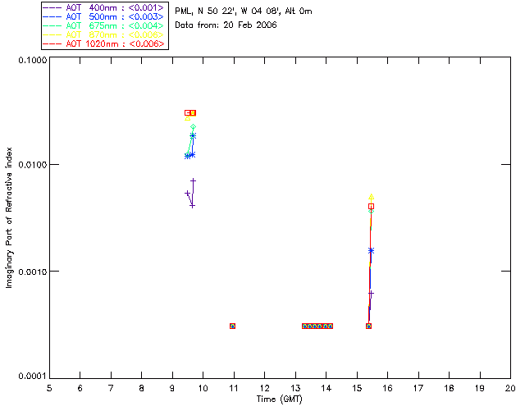525x420 pixels.
Task: Click the x-axis tick label 9
Action: (172, 388)
